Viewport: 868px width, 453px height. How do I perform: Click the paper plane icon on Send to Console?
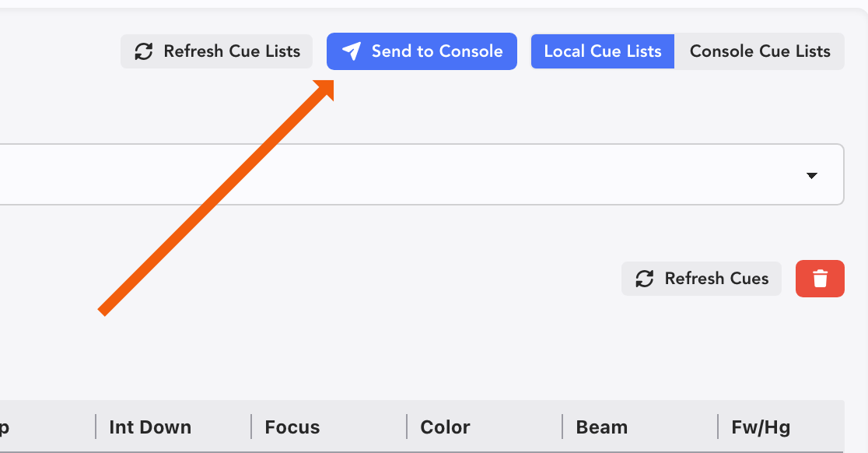[x=352, y=51]
